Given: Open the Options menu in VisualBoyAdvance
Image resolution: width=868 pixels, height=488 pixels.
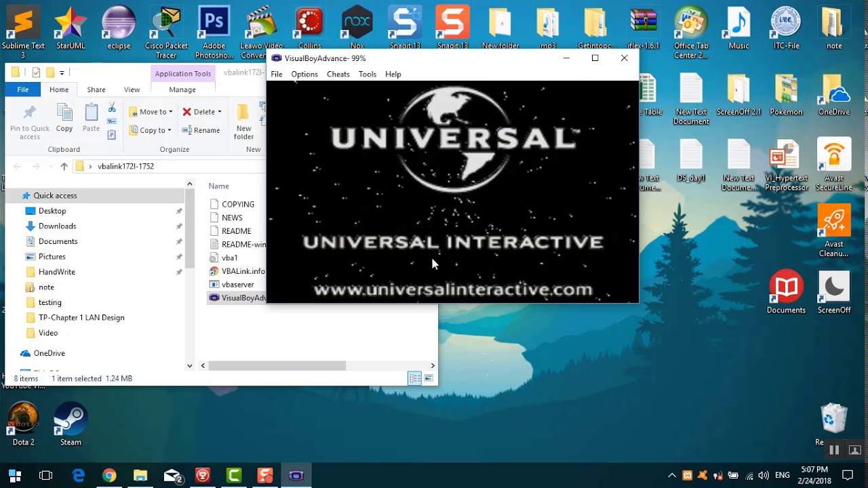Looking at the screenshot, I should coord(304,74).
